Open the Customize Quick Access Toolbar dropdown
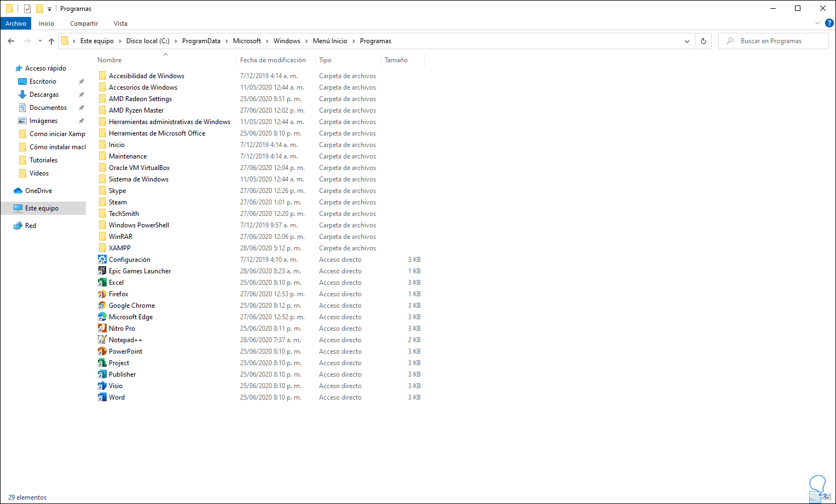The height and width of the screenshot is (504, 836). pos(49,9)
